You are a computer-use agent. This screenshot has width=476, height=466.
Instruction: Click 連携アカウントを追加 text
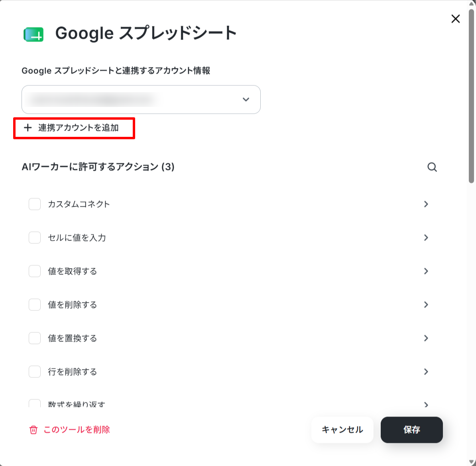(78, 128)
